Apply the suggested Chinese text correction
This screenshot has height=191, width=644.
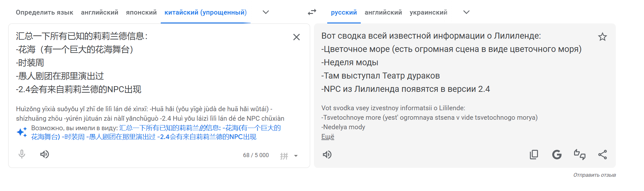tap(156, 132)
